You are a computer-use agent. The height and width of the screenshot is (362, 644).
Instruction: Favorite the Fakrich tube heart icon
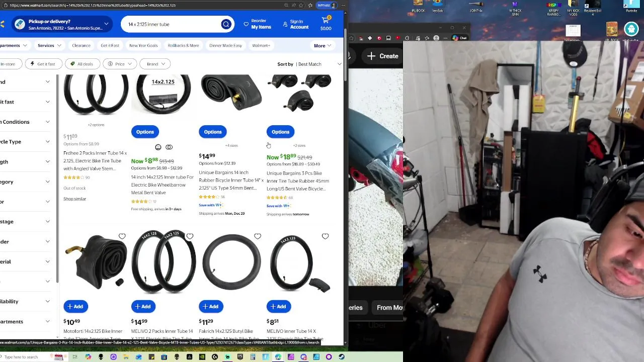[x=258, y=236]
